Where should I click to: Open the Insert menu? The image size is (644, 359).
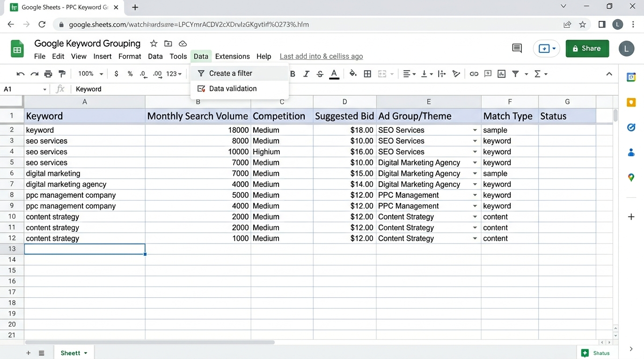click(102, 56)
